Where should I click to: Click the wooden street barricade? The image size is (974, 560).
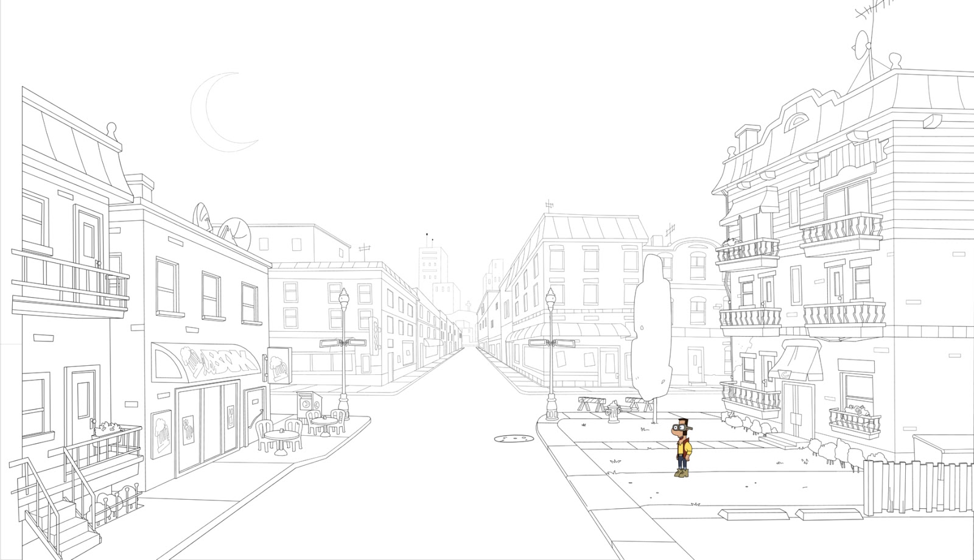coord(592,404)
